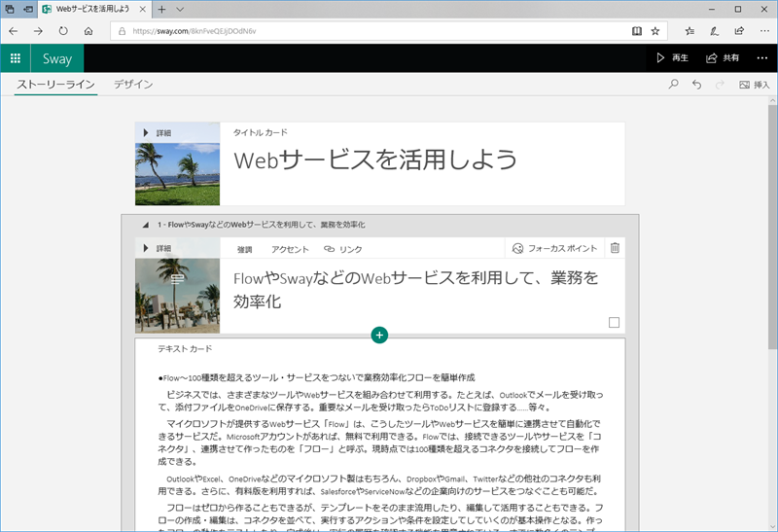
Task: Go forward in the browser
Action: (x=38, y=31)
